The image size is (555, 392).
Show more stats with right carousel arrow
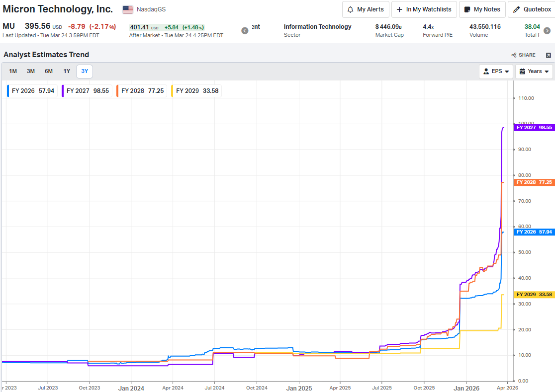click(x=547, y=31)
